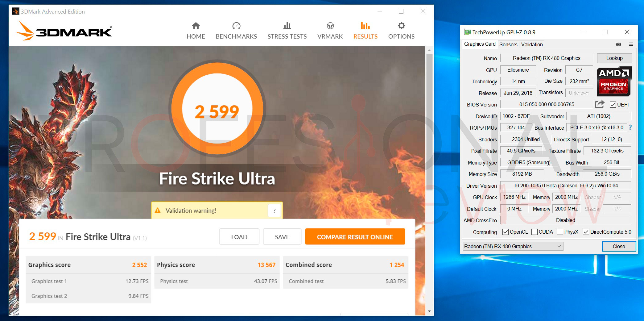Viewport: 644px width, 321px height.
Task: Open the validation warning help question mark
Action: tap(274, 211)
